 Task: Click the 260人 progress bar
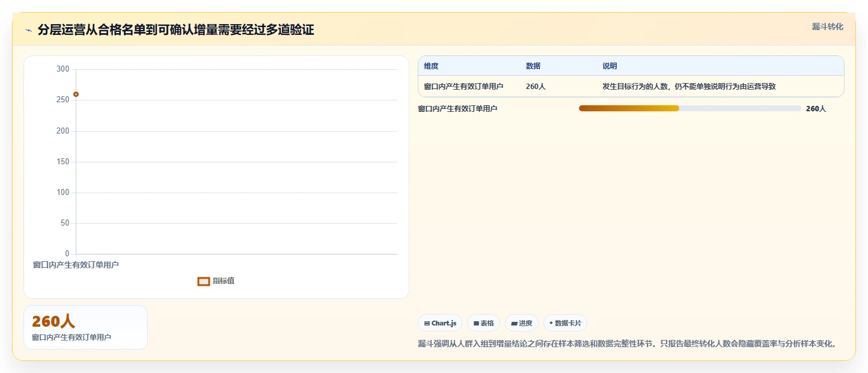coord(689,108)
